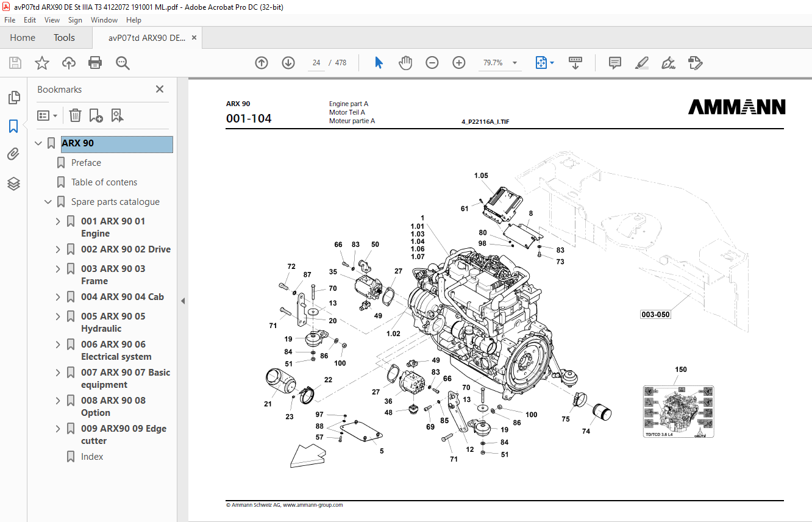The image size is (812, 522).
Task: Open the layers panel icon
Action: 13,184
